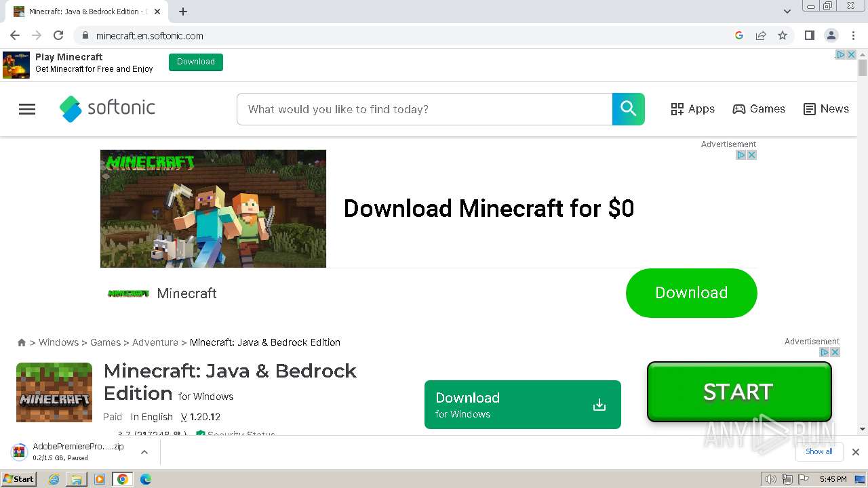Click the Action Center flag tray icon

tap(802, 479)
